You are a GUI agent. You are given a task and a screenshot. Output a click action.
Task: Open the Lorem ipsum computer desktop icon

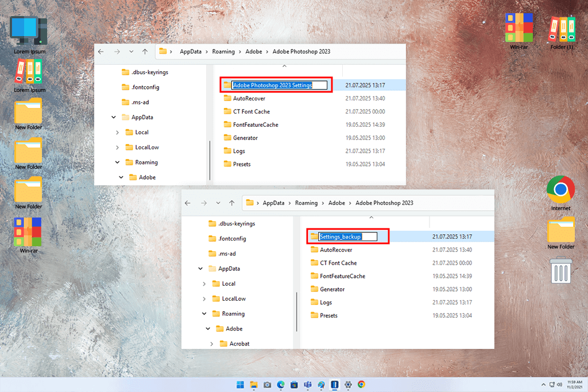point(29,35)
